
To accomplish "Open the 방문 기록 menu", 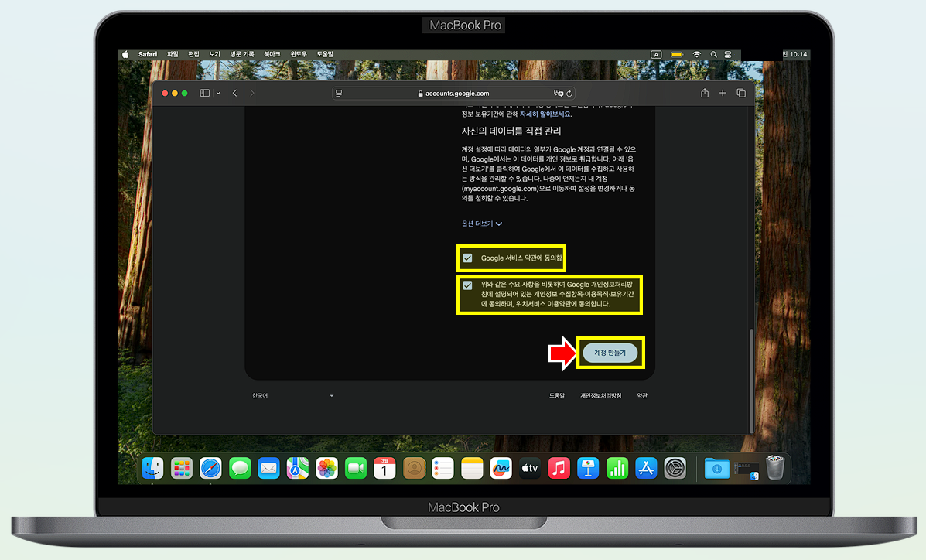I will pos(242,54).
